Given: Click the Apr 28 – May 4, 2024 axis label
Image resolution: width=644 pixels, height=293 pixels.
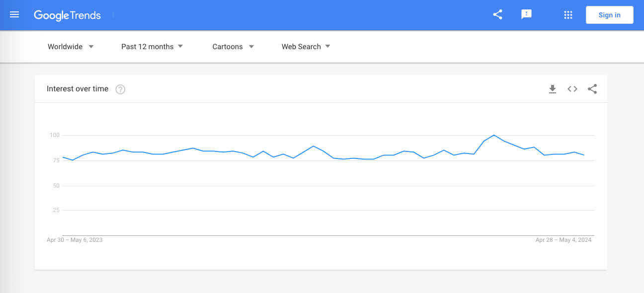Looking at the screenshot, I should (563, 240).
